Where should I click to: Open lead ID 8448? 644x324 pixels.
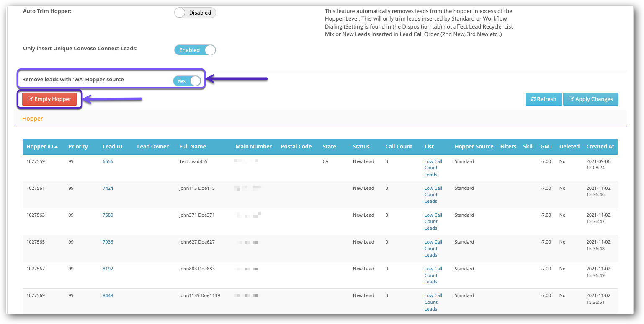tap(108, 295)
